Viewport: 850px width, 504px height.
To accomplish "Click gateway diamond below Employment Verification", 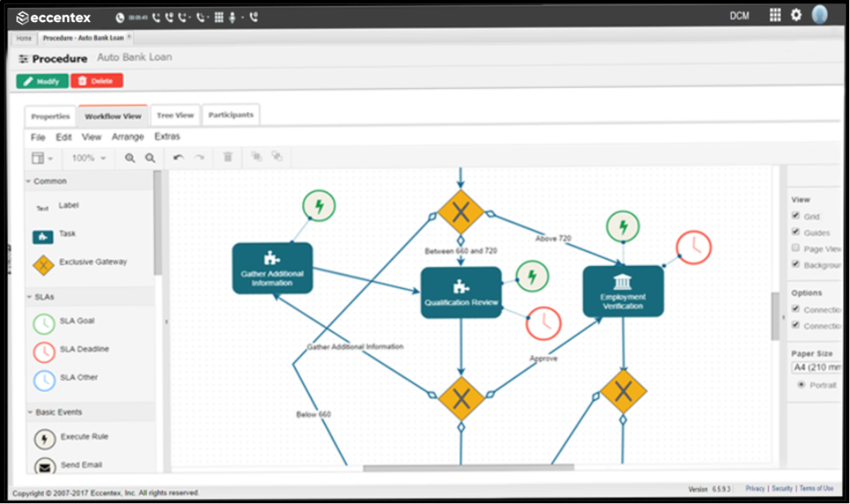I will pos(624,391).
